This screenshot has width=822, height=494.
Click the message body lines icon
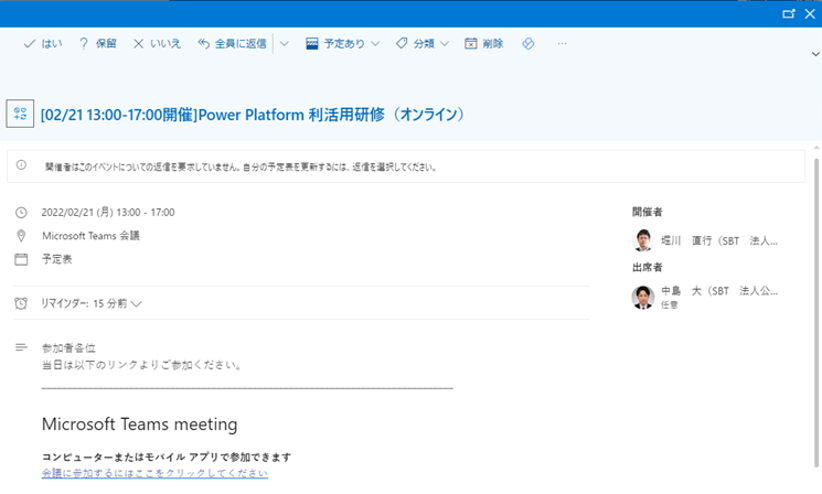click(21, 347)
